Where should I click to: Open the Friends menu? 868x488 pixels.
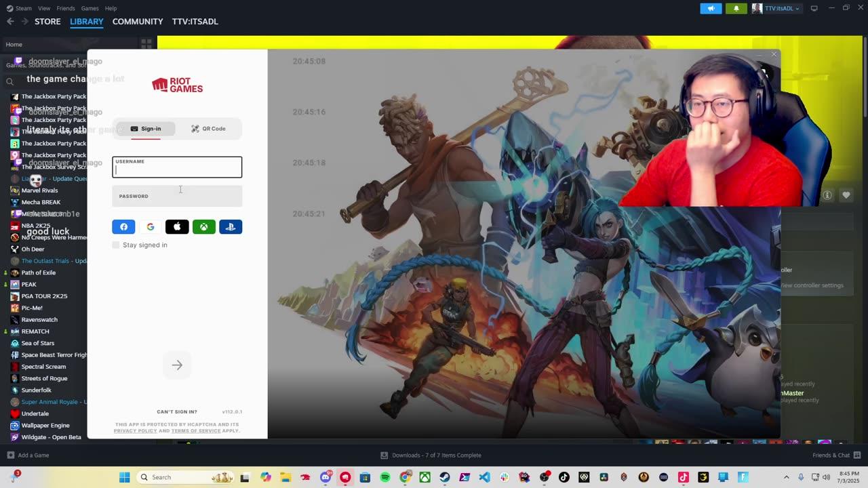[66, 8]
